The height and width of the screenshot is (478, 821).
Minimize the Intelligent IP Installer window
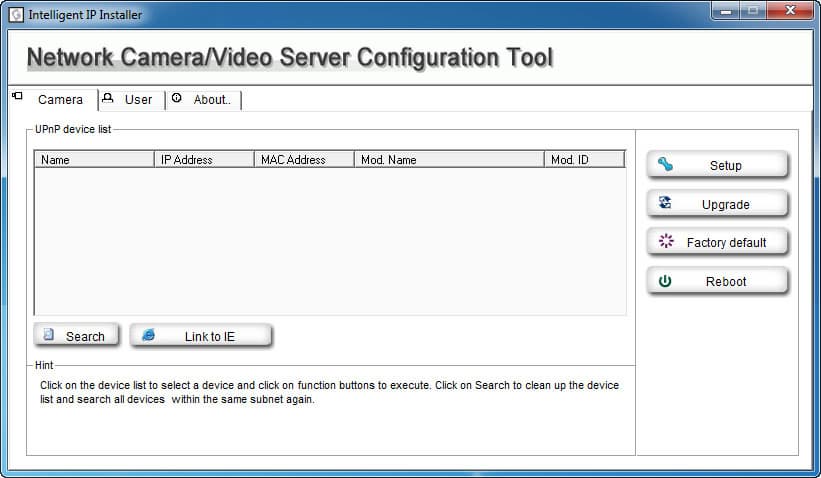click(726, 11)
